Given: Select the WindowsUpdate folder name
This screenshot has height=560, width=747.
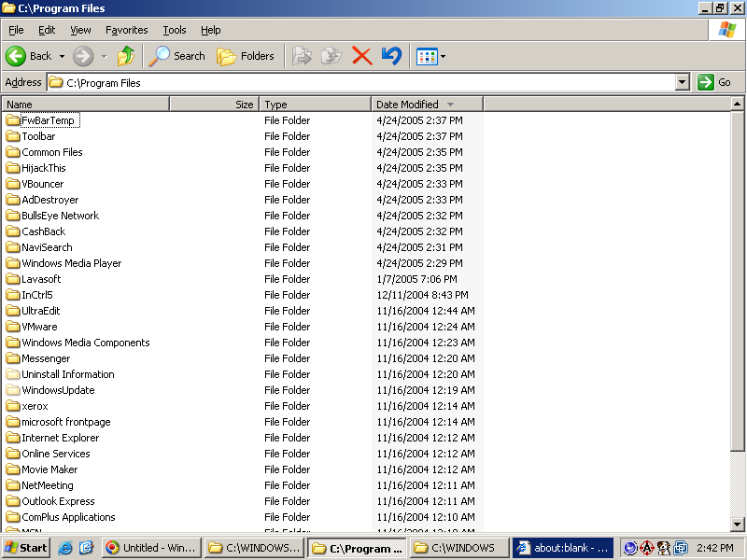Looking at the screenshot, I should 58,390.
